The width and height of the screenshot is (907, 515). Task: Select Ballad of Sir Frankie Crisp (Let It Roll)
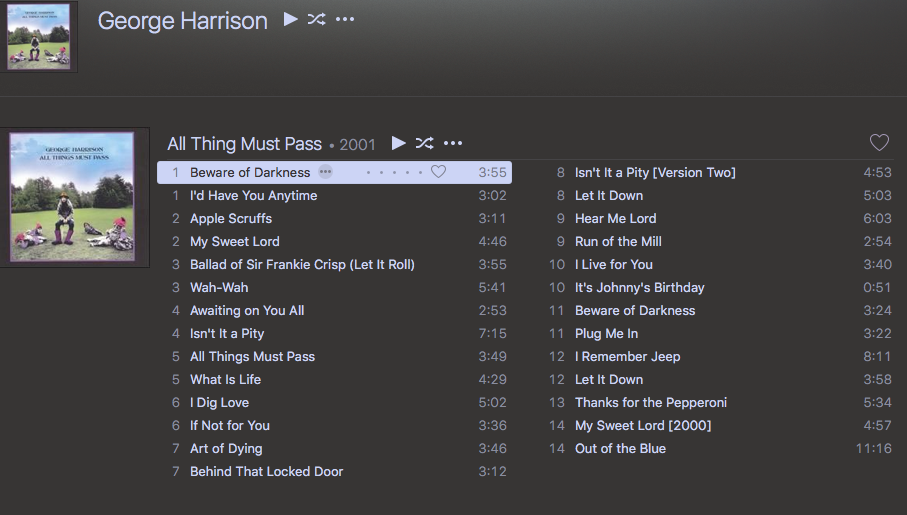tap(334, 264)
